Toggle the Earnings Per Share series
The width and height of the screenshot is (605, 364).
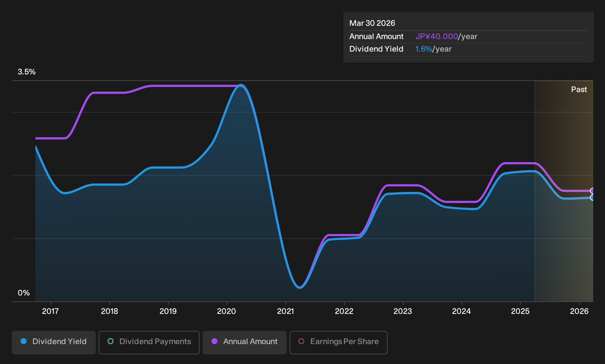[x=339, y=343]
